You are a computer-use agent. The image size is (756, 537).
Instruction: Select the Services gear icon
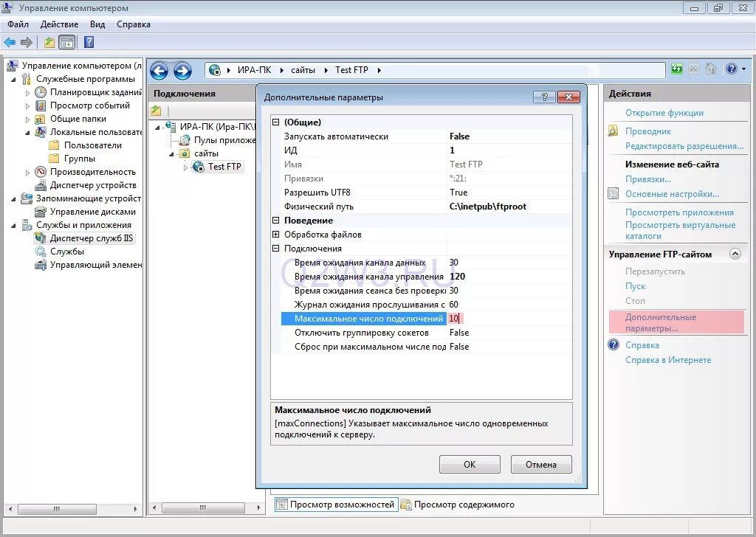coord(41,252)
